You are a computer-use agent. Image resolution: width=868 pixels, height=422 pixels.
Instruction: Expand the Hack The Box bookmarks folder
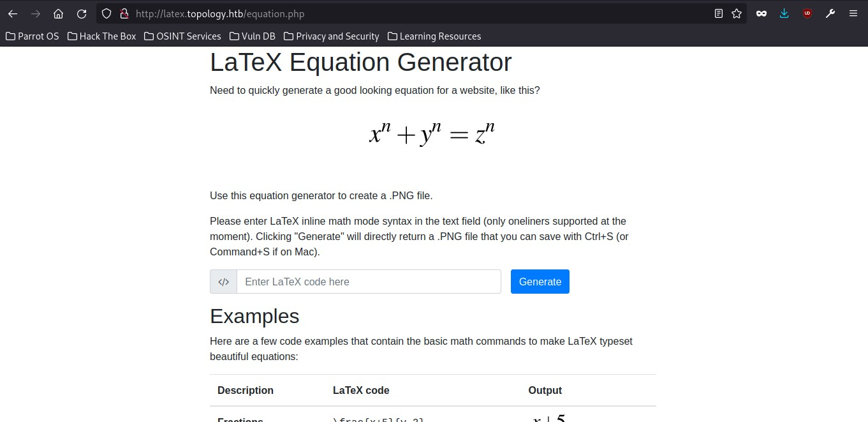click(101, 36)
